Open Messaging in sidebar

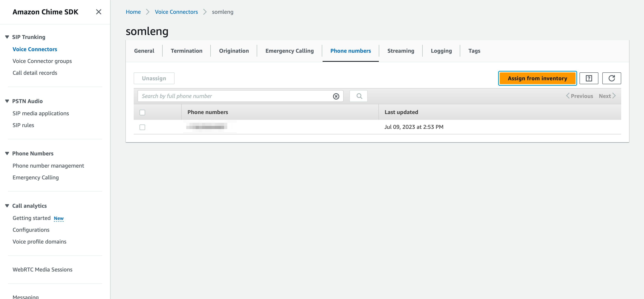26,297
